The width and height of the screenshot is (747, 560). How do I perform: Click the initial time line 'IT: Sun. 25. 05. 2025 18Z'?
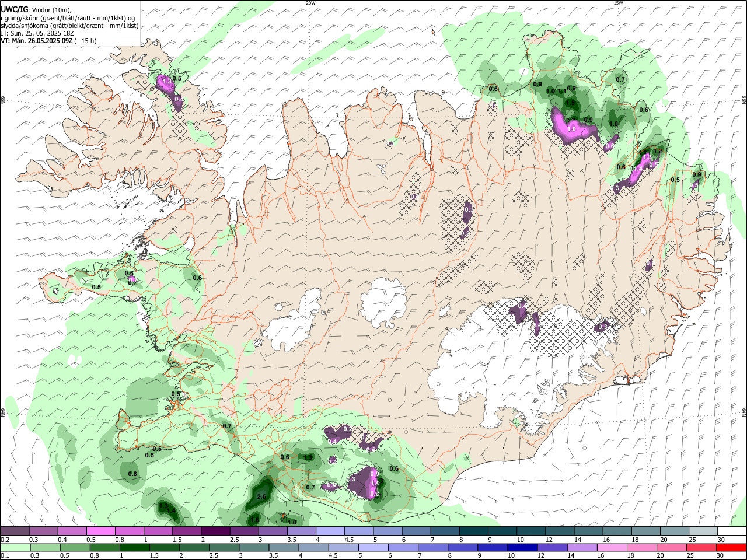[37, 33]
